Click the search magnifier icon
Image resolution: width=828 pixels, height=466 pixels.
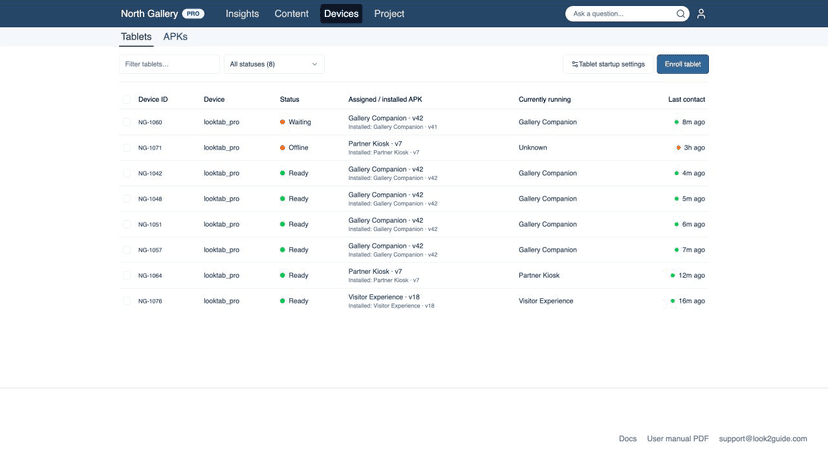pyautogui.click(x=681, y=14)
